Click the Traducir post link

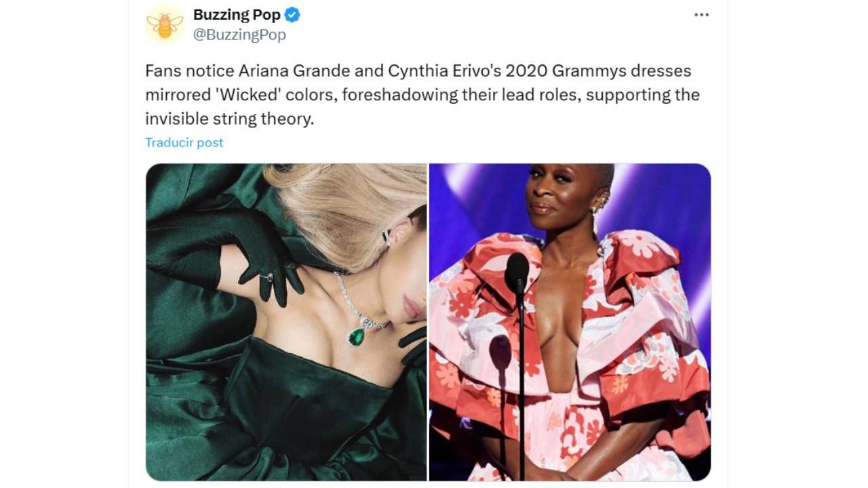point(184,142)
